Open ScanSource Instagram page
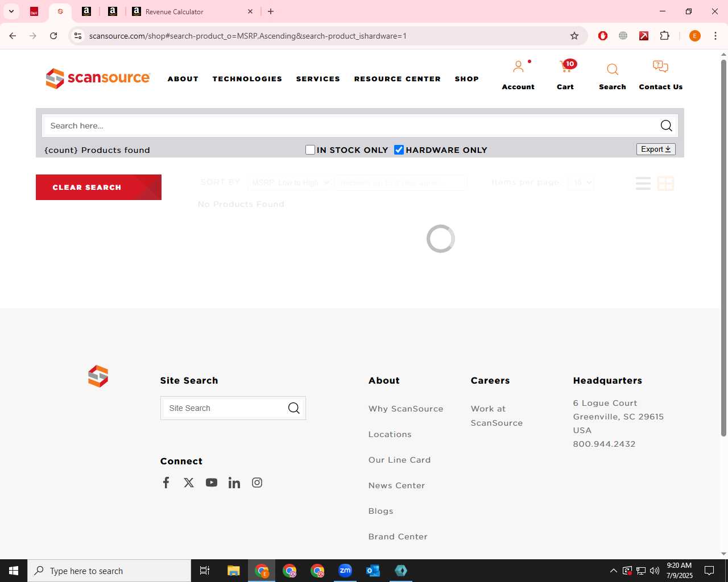 pyautogui.click(x=257, y=483)
